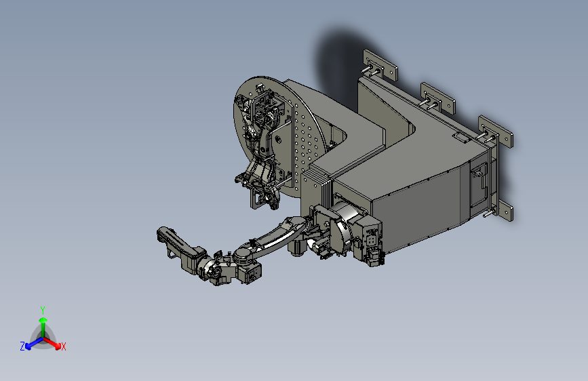Select the lowest mounting bracket at the enclosure's right end
Viewport: 588px width, 381px height.
click(x=505, y=210)
